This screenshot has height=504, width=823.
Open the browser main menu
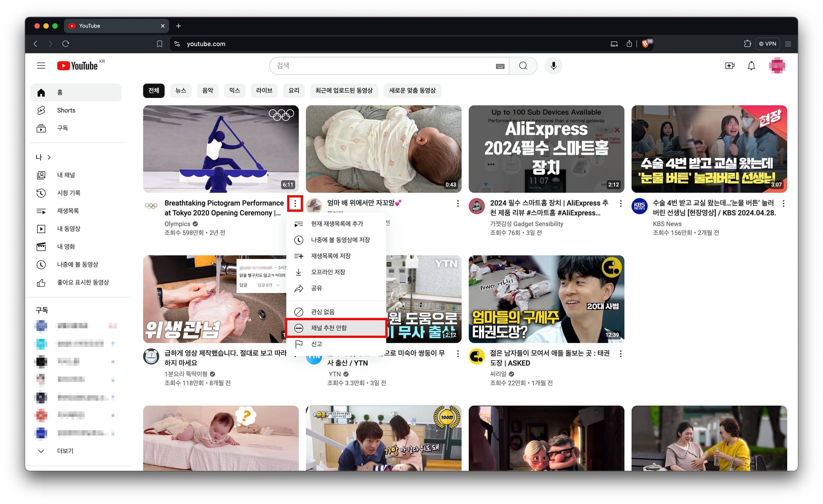click(788, 44)
